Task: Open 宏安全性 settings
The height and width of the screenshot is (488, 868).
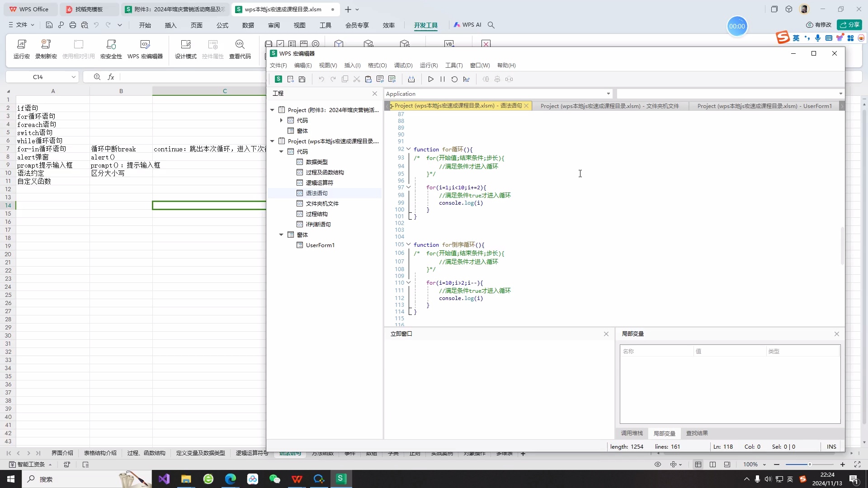Action: pyautogui.click(x=110, y=49)
